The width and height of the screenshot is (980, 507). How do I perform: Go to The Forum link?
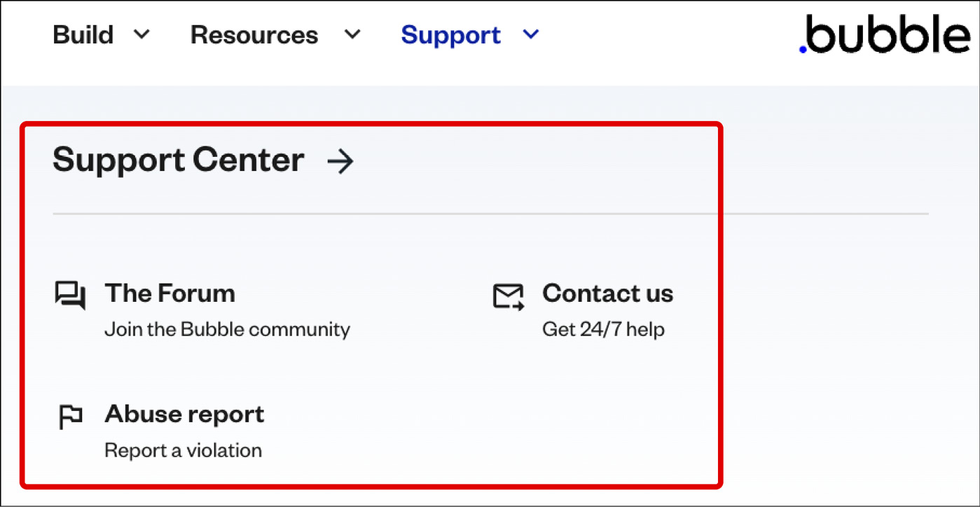click(x=170, y=293)
